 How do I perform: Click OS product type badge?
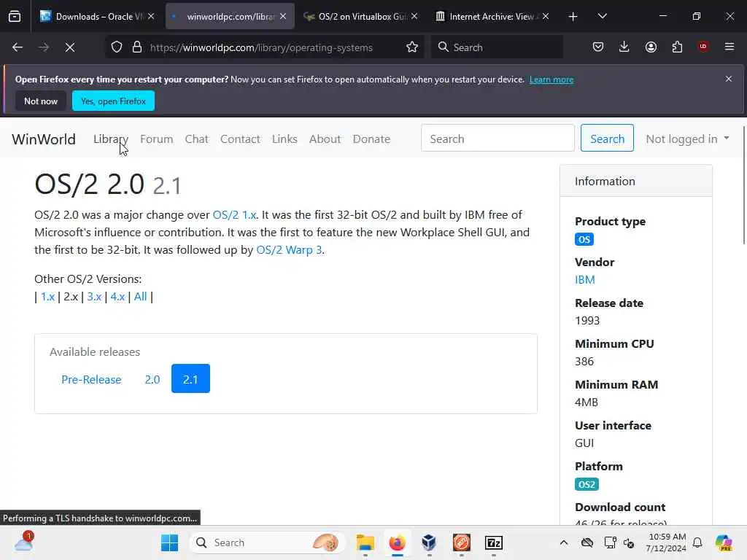[584, 239]
